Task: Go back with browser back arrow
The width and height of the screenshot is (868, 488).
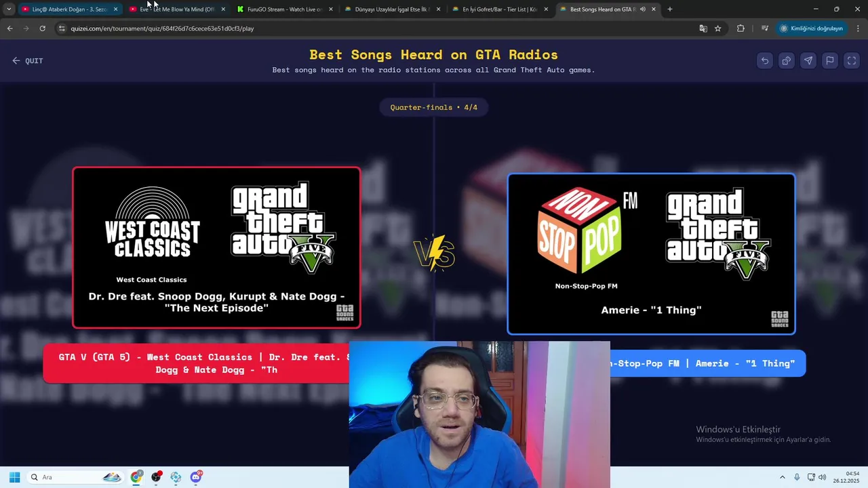Action: [x=9, y=28]
